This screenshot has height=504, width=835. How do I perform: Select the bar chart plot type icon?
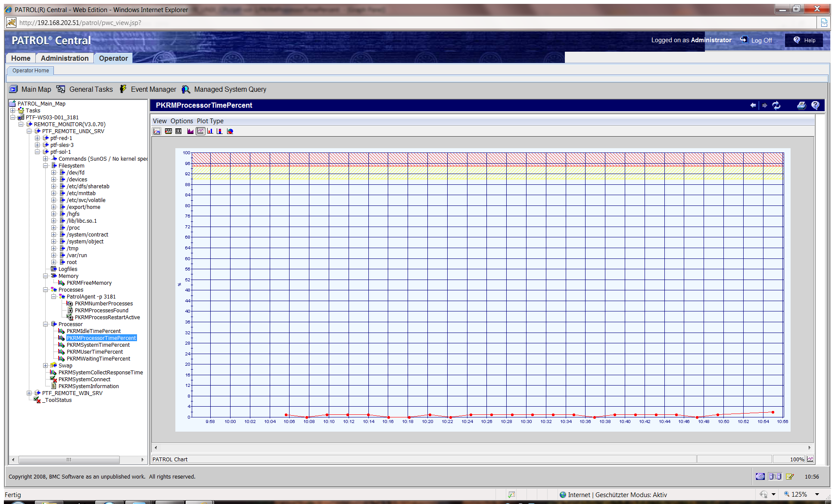coord(210,131)
